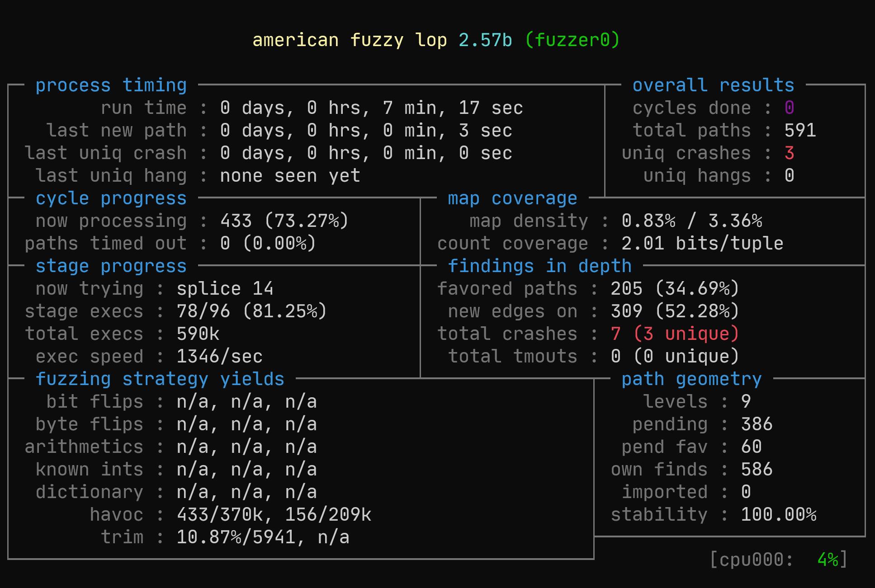Click the red uniq crashes value 3
This screenshot has width=875, height=588.
pyautogui.click(x=789, y=153)
